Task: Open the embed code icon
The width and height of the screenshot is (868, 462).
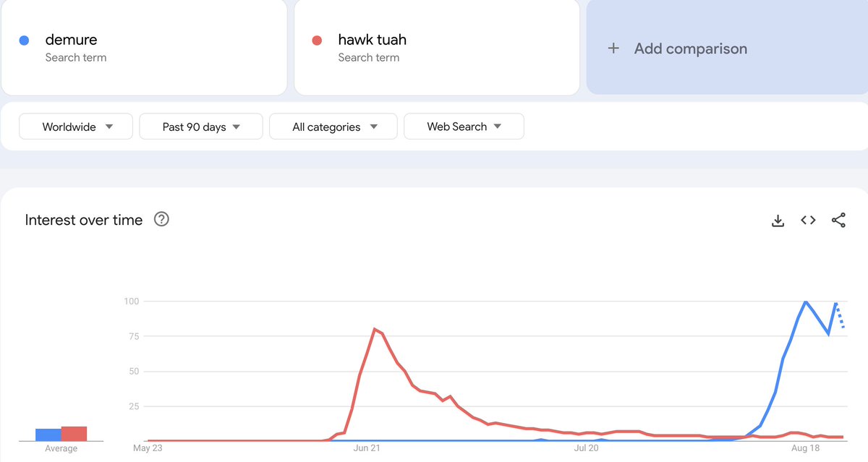Action: pos(809,220)
